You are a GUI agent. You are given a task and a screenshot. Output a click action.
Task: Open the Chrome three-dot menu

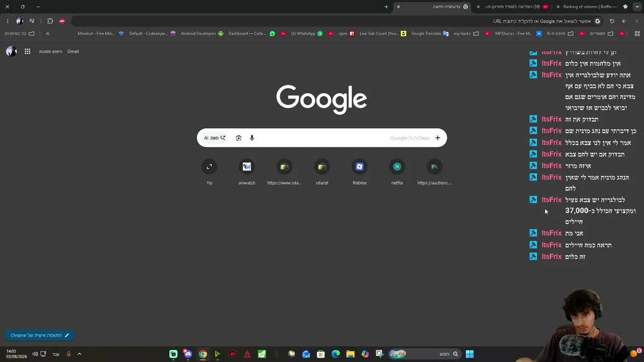coord(8,21)
